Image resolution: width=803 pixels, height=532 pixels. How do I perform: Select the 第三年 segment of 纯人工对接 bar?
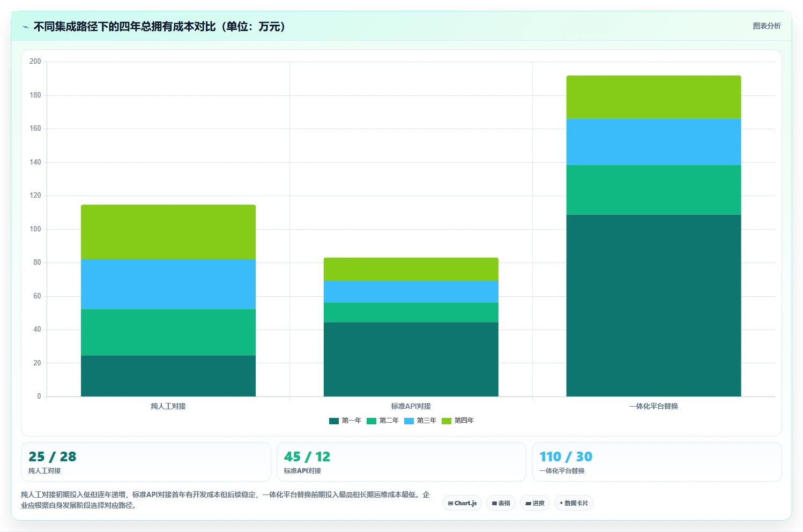(x=168, y=284)
